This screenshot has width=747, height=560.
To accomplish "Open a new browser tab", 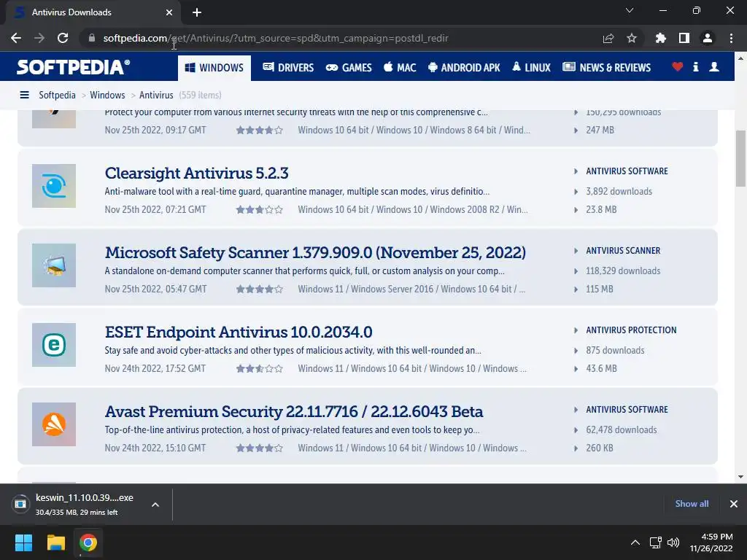I will [197, 12].
